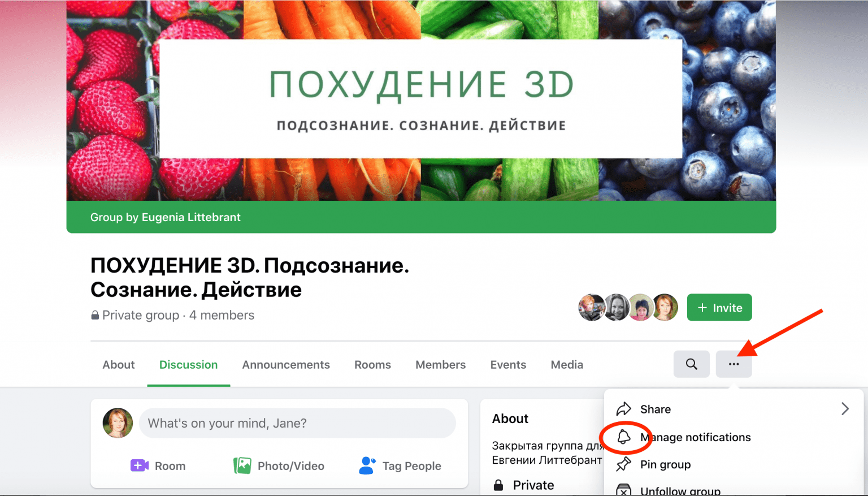Open the Media tab
Screen dimensions: 868x496
click(567, 365)
